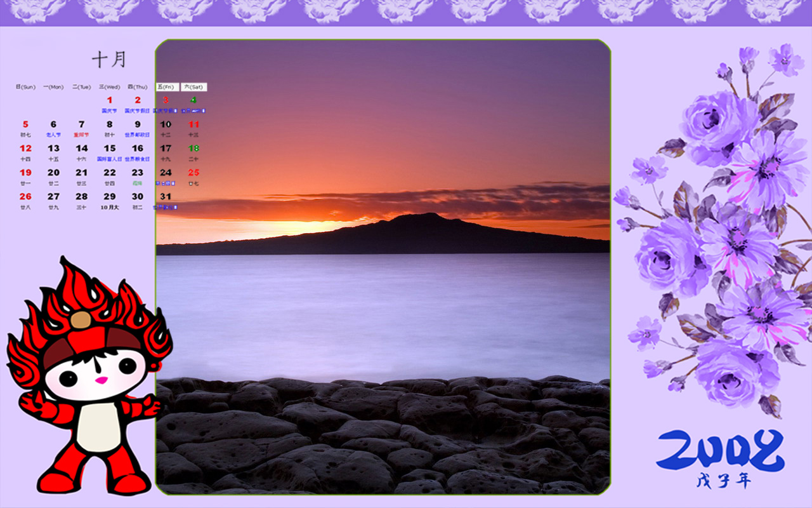This screenshot has height=508, width=812.
Task: Open the 国庆节 holiday label under 1
Action: click(x=109, y=110)
